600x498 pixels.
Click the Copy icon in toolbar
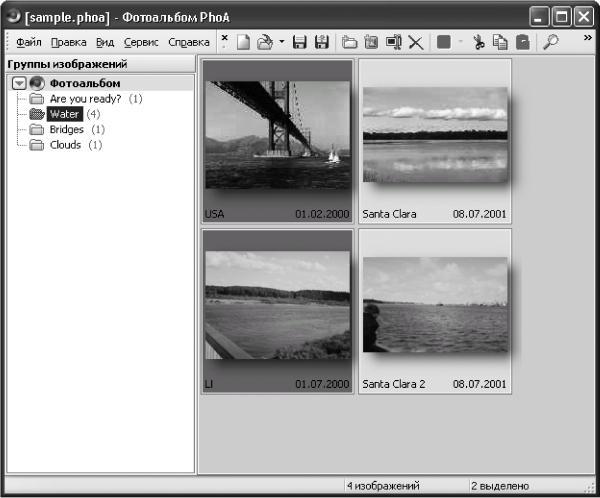(x=500, y=42)
